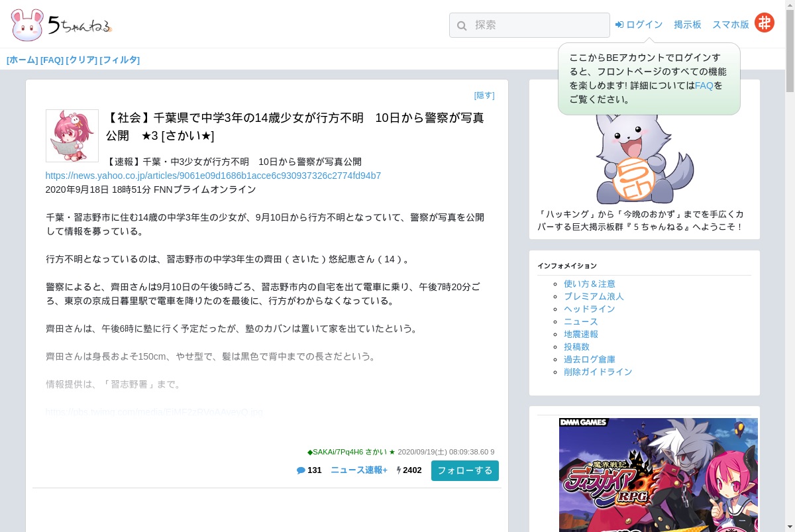Open the ニュース速報+ board link
This screenshot has width=795, height=532.
pos(359,470)
